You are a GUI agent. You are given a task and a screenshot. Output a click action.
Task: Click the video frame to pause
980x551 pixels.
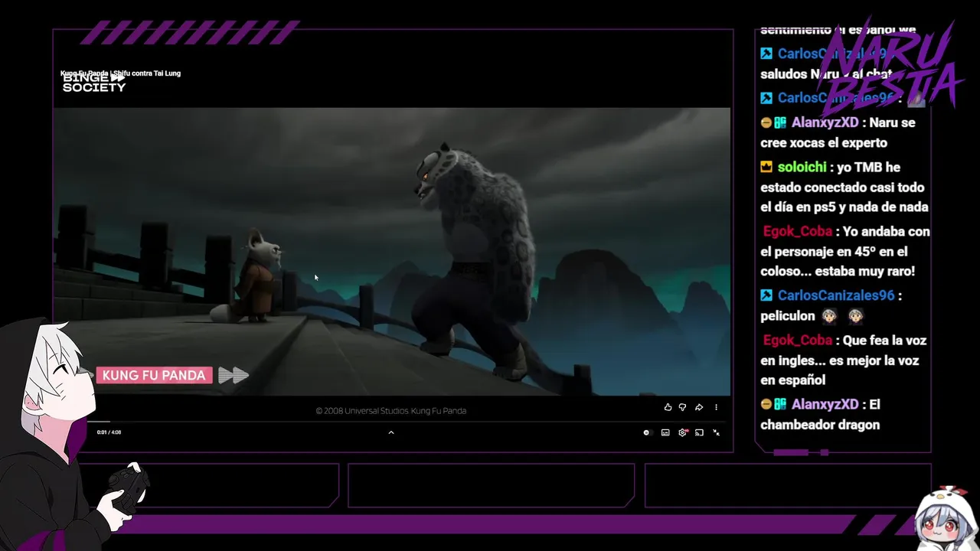391,251
